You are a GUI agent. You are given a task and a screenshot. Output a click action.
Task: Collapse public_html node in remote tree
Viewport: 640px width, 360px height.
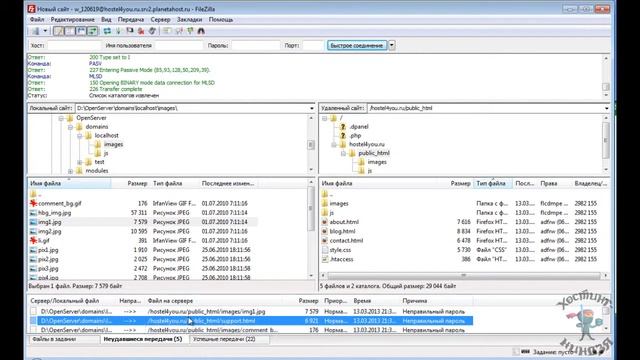343,153
